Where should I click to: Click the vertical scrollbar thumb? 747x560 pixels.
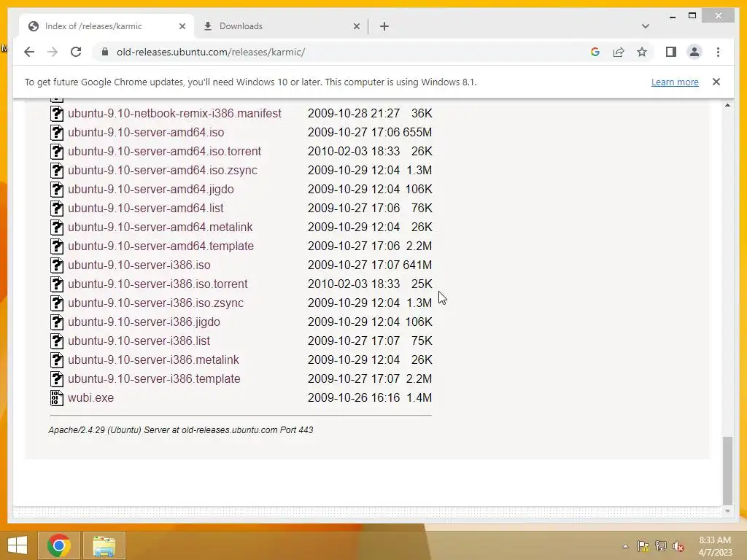727,470
